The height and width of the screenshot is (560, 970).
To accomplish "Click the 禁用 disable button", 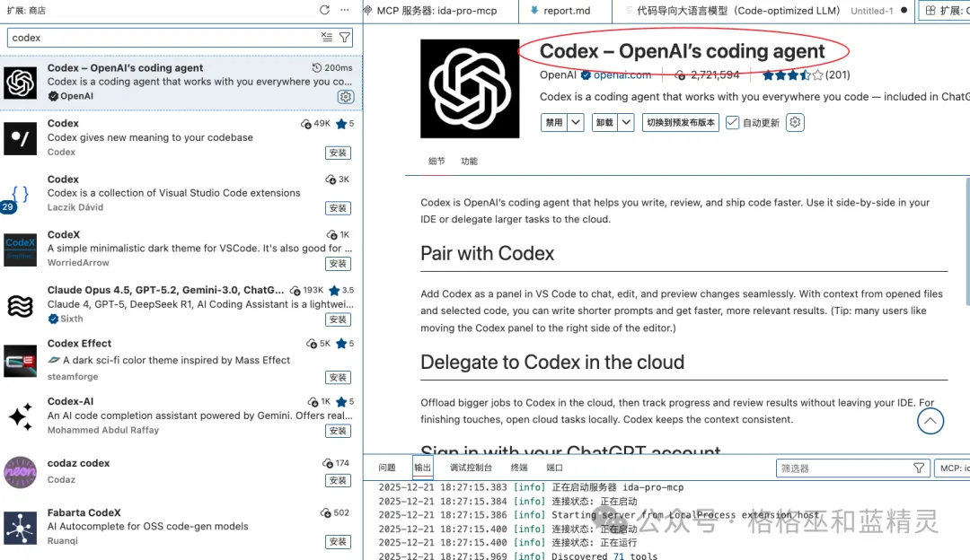I will click(554, 122).
